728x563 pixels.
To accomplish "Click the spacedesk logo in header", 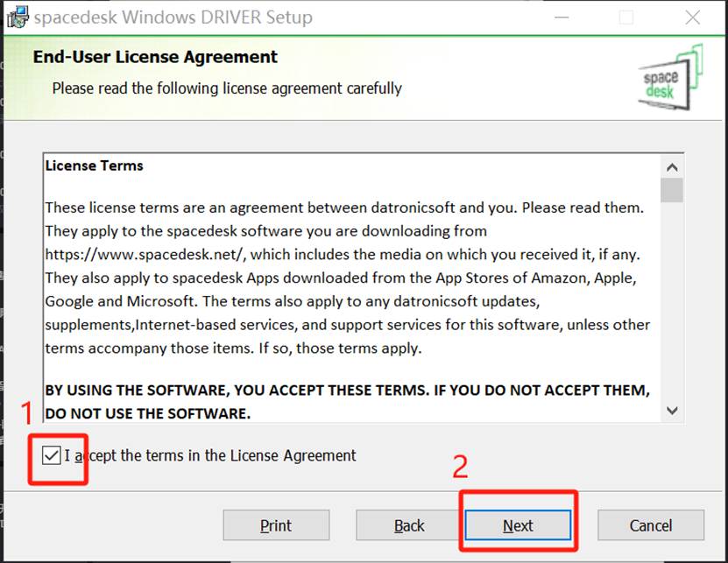I will point(670,77).
